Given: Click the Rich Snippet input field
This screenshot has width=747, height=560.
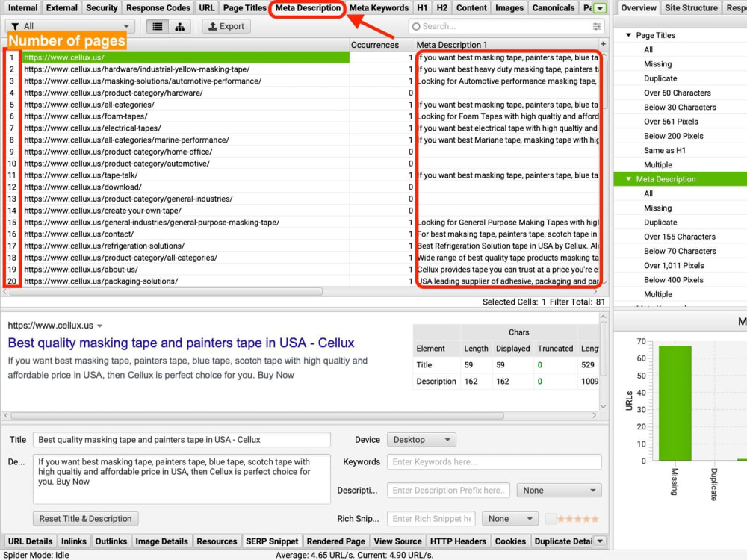Looking at the screenshot, I should click(x=431, y=519).
